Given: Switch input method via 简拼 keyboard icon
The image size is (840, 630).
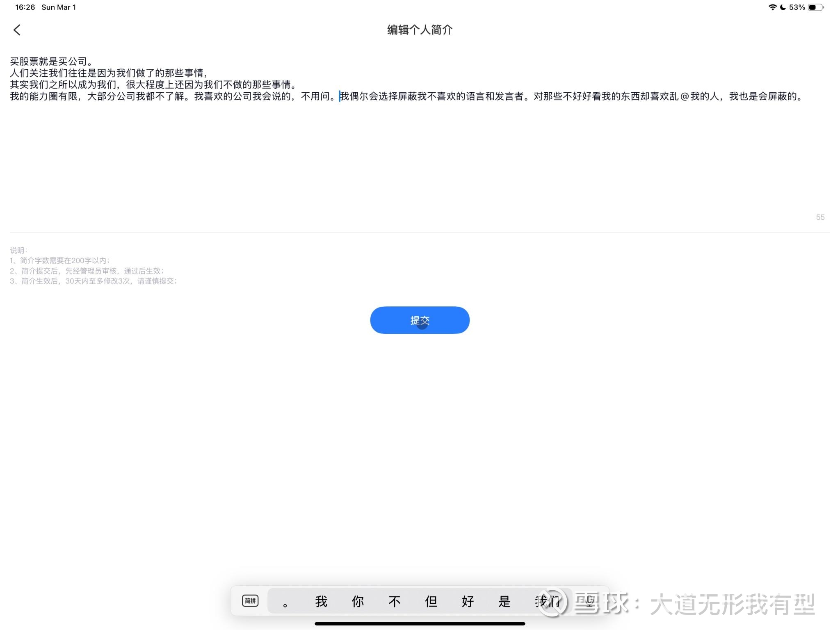Looking at the screenshot, I should pyautogui.click(x=250, y=601).
